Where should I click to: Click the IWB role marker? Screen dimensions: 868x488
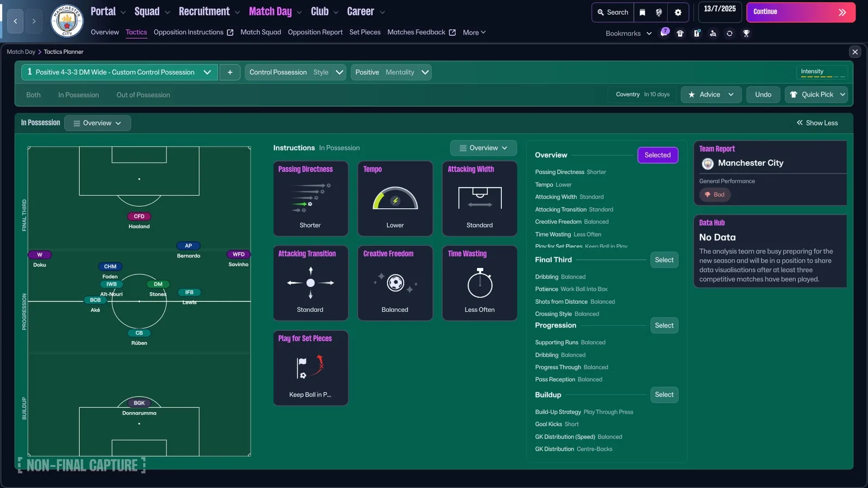click(111, 284)
